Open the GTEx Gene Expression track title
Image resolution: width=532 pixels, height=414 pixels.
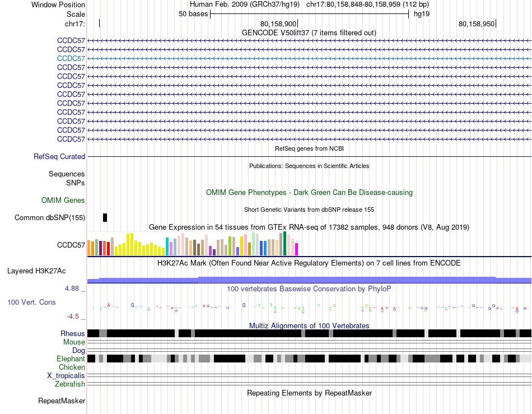(x=309, y=227)
